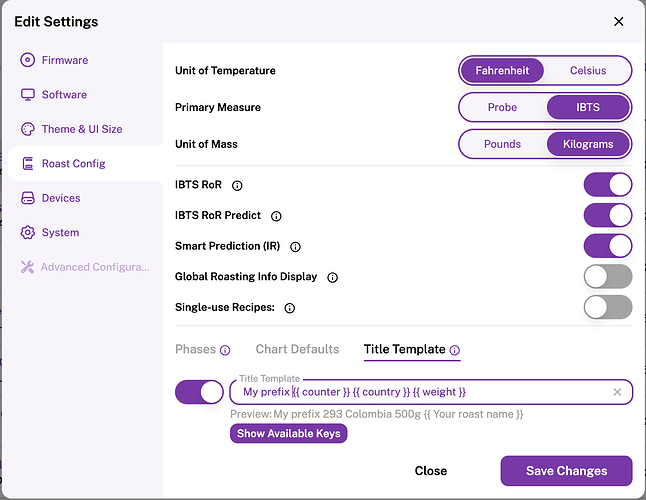
Task: Click the Global Roasting Info Display info icon
Action: 333,277
